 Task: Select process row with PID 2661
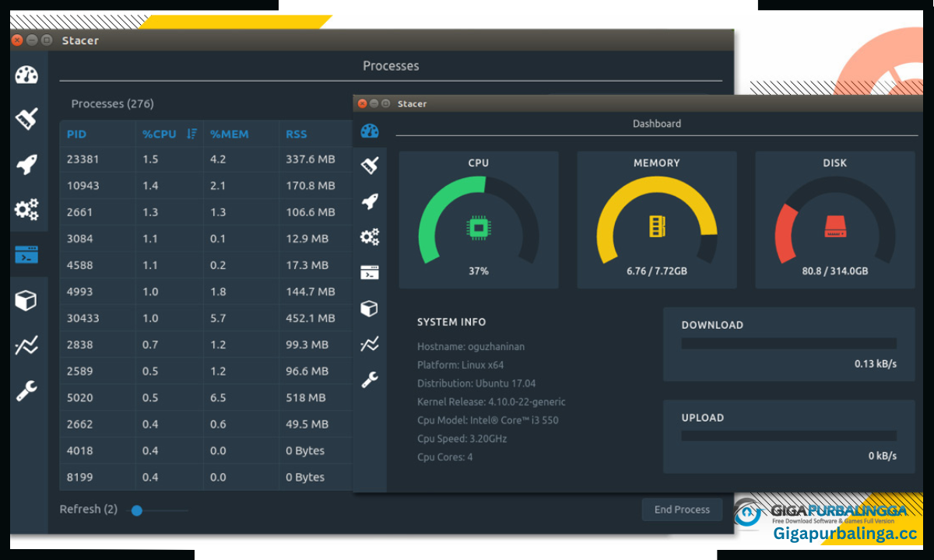pos(206,212)
